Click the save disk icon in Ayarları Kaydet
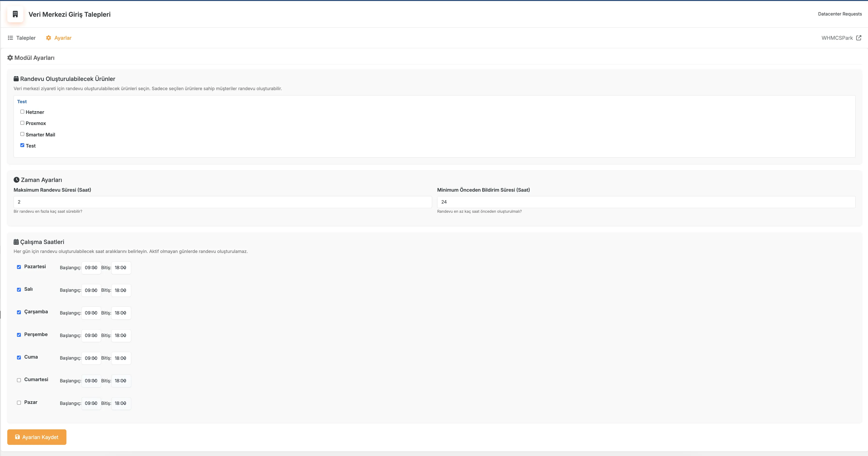Screen dimensions: 868x456 [17, 437]
